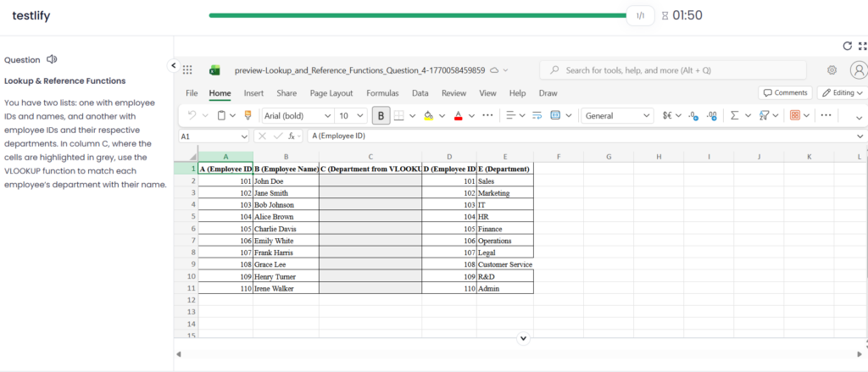This screenshot has height=372, width=868.
Task: Open the File menu
Action: (x=192, y=93)
